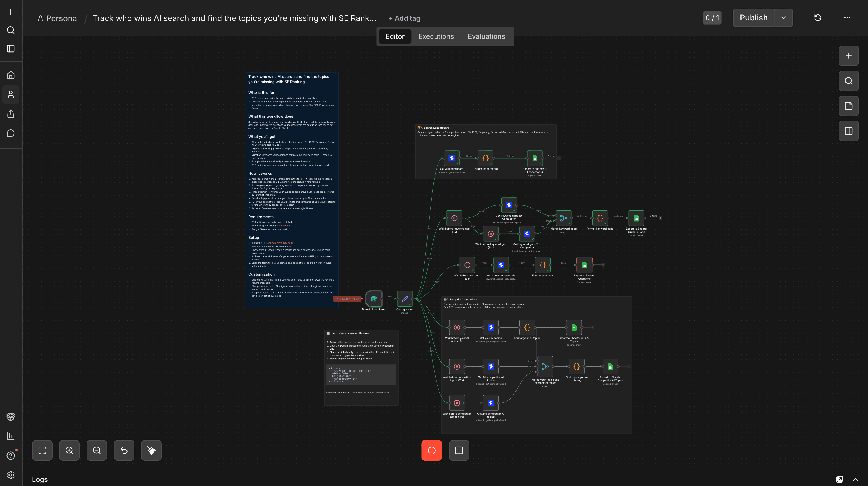Open help via the question mark icon
This screenshot has width=868, height=486.
pos(10,455)
